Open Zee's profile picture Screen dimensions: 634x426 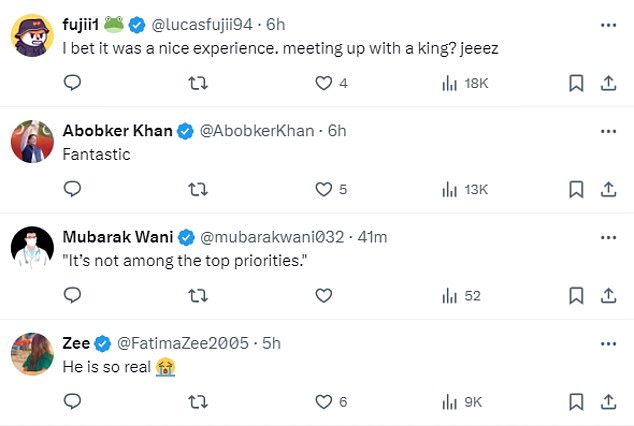32,354
